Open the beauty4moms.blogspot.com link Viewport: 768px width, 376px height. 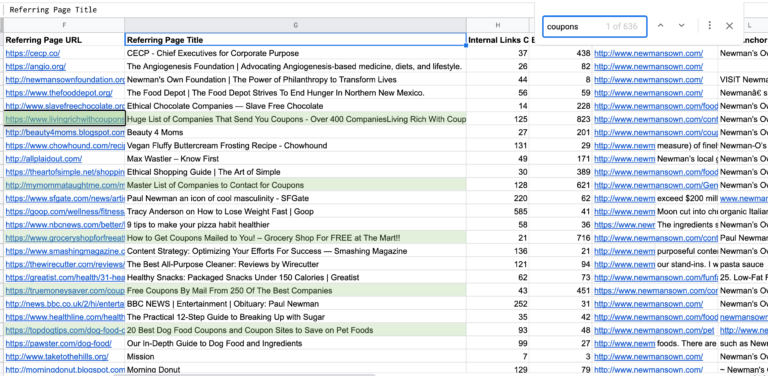point(65,132)
